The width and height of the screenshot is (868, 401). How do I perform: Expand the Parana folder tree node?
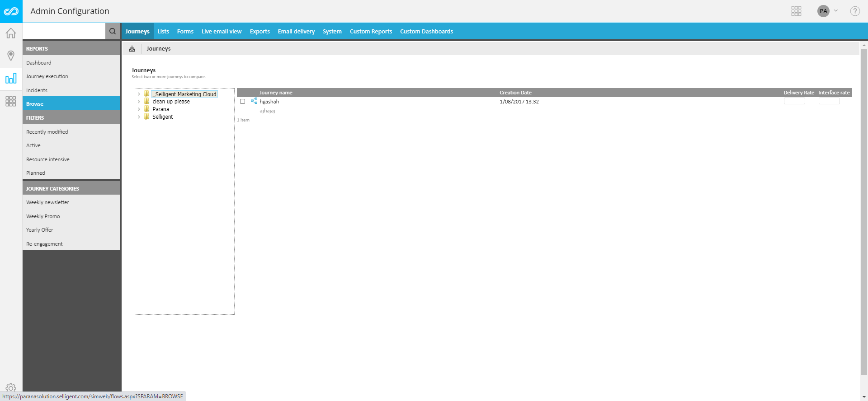point(139,109)
